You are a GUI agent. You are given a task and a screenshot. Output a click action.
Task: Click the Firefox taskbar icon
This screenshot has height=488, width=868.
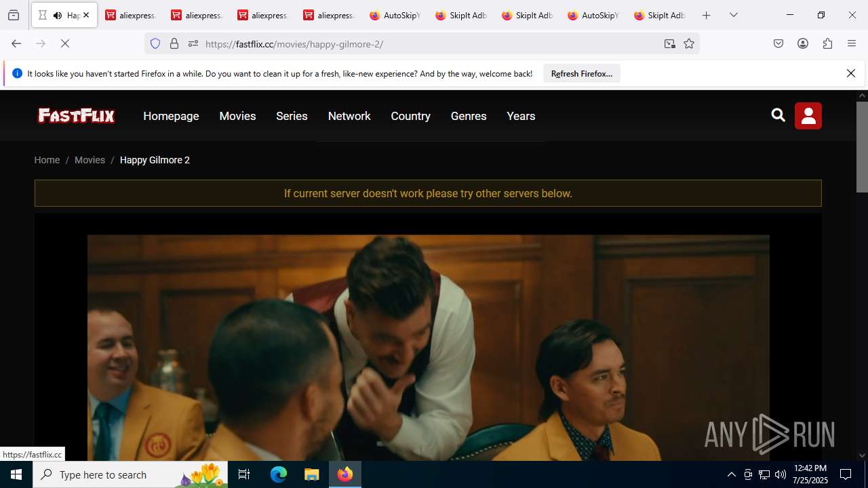click(x=345, y=474)
